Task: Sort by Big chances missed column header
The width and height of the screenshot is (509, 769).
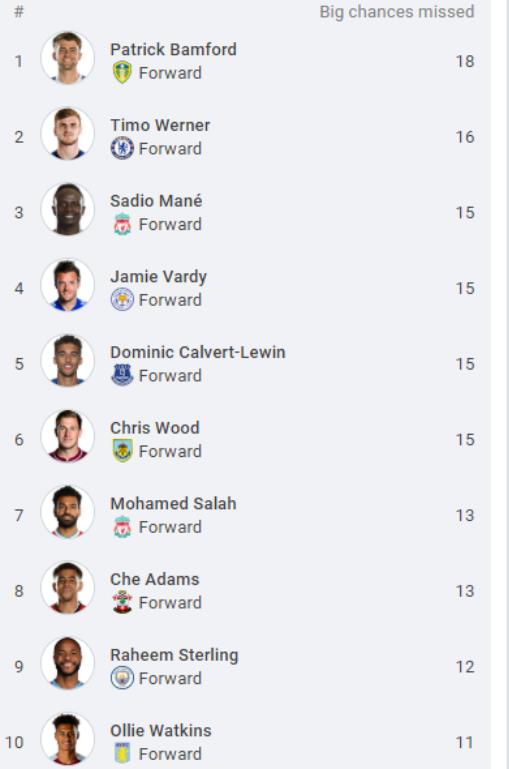Action: [x=397, y=12]
